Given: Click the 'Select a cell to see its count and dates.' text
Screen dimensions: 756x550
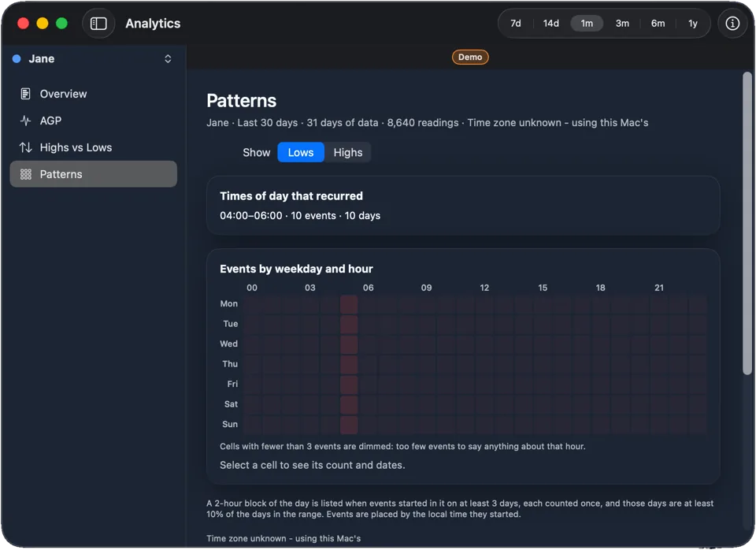Looking at the screenshot, I should coord(313,465).
